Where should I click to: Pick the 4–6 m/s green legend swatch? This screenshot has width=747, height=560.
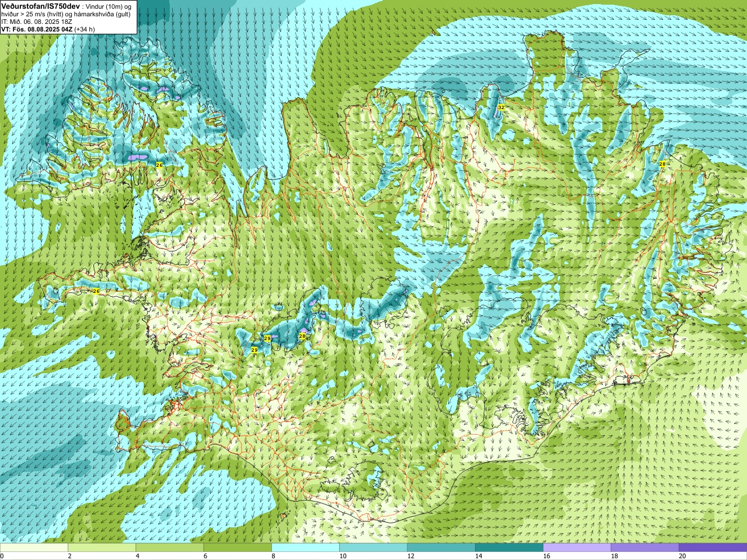tap(169, 548)
